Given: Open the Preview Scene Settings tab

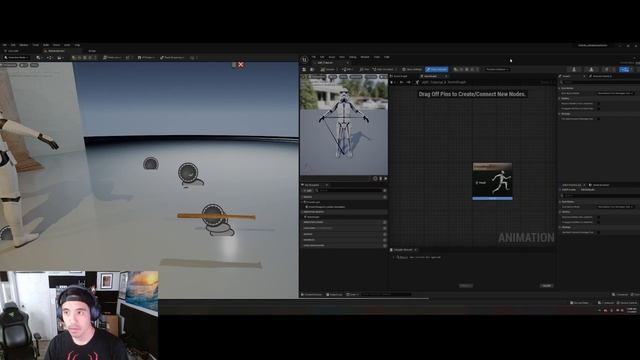Looking at the screenshot, I should tap(601, 76).
